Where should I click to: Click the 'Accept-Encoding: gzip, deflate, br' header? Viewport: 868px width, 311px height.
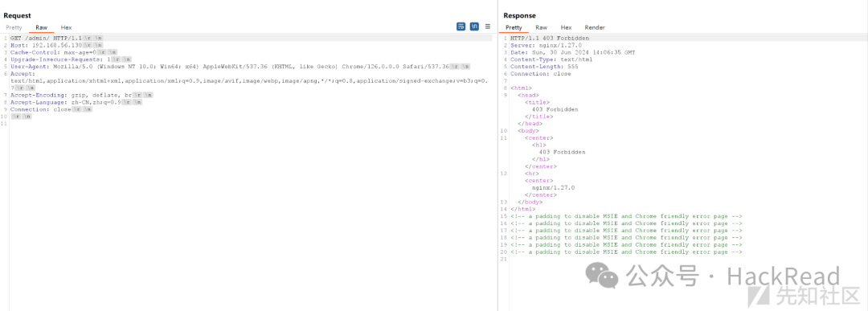pos(71,95)
